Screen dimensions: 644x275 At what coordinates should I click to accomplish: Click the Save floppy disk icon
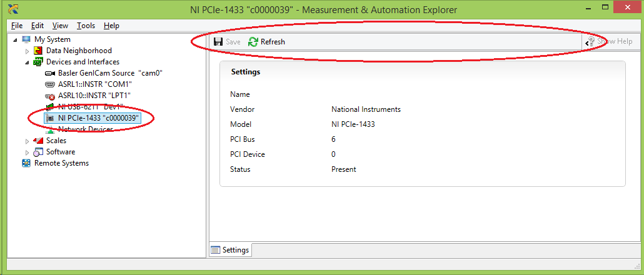click(218, 42)
